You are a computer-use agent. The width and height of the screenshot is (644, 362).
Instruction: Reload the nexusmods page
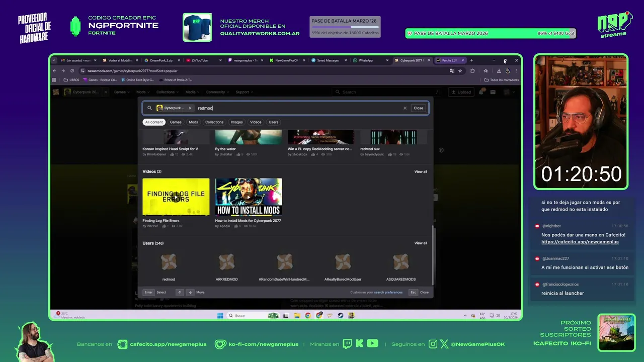point(72,71)
